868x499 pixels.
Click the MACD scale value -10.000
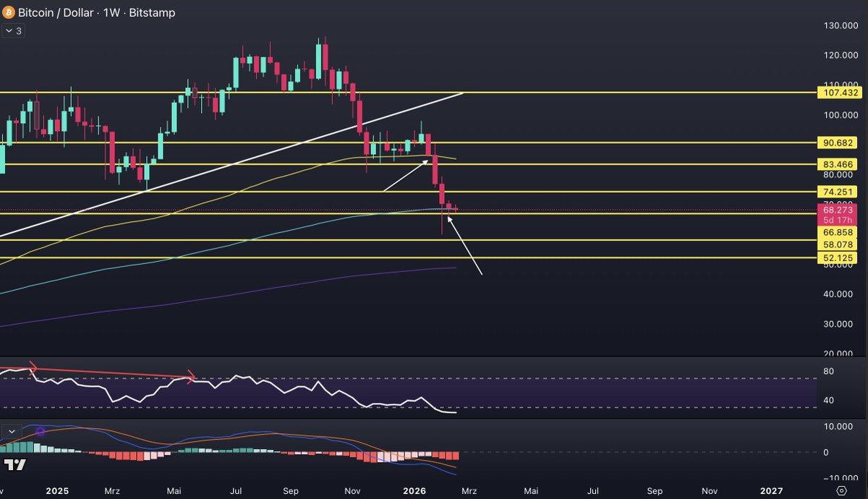pos(839,477)
